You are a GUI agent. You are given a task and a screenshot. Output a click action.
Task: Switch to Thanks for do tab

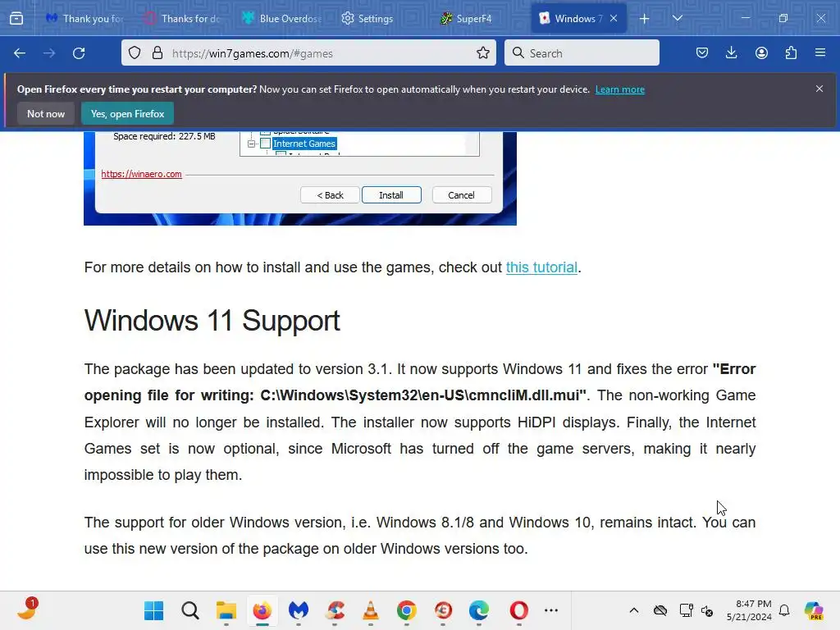coord(182,18)
